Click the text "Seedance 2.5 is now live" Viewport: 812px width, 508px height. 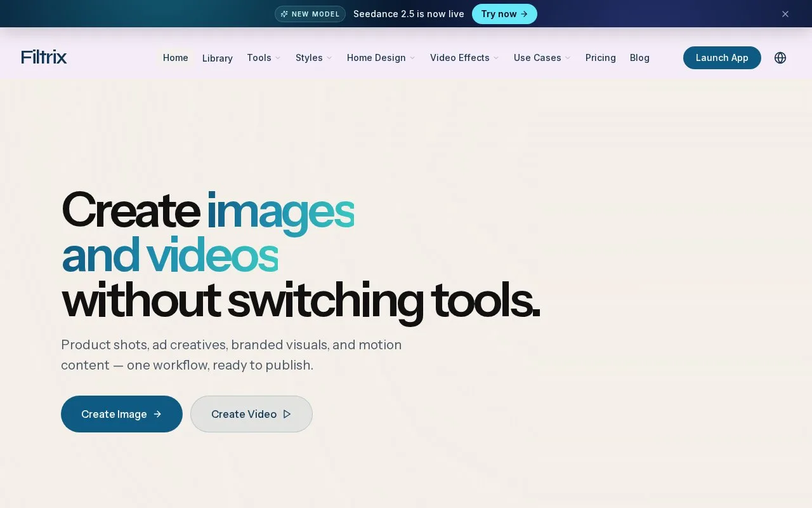[409, 14]
